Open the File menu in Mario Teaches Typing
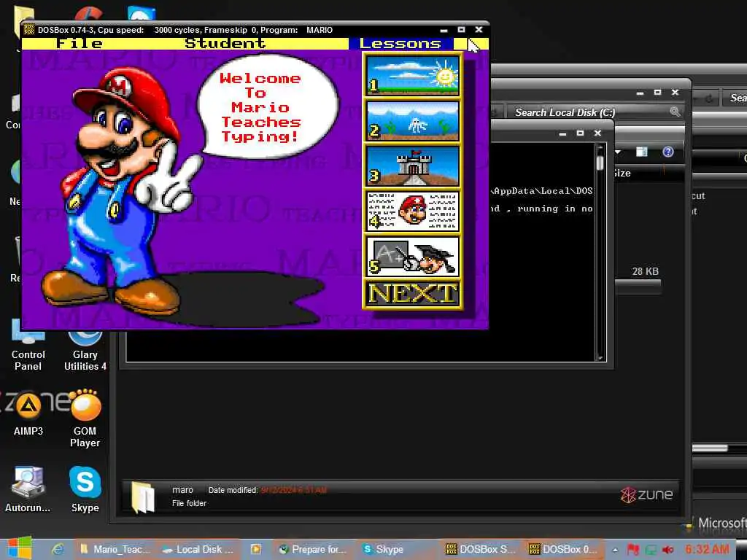Viewport: 747px width, 560px height. pyautogui.click(x=79, y=43)
